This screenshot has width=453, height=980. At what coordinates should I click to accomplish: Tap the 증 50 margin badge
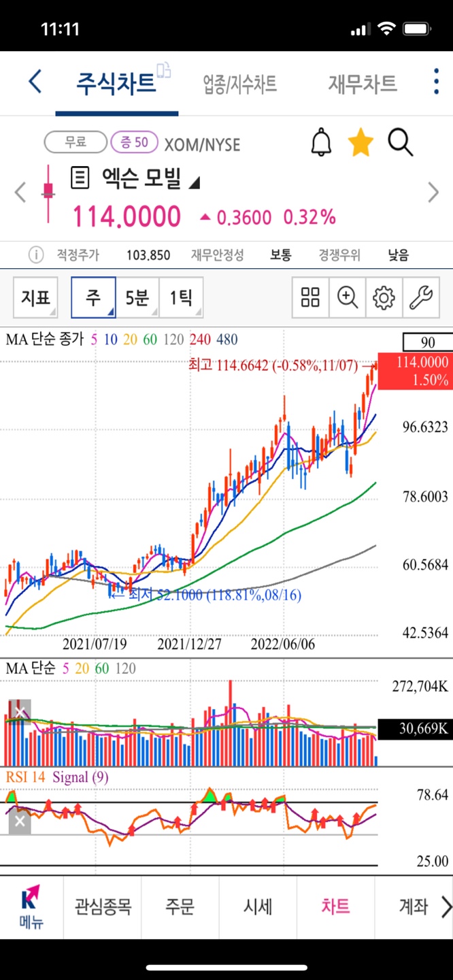[134, 143]
